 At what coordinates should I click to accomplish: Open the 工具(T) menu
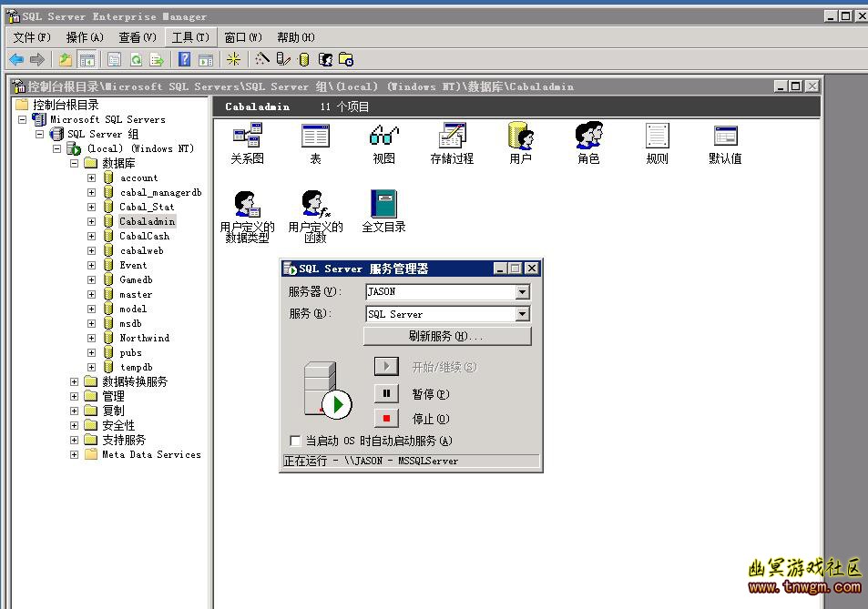pos(190,37)
